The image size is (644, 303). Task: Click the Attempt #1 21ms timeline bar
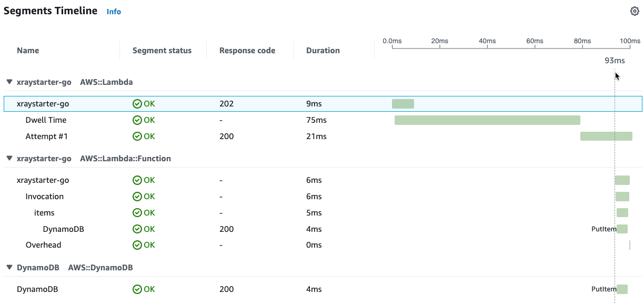(606, 136)
